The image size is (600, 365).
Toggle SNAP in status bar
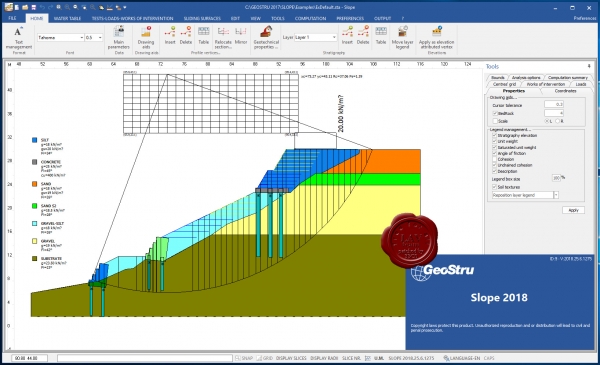click(244, 358)
